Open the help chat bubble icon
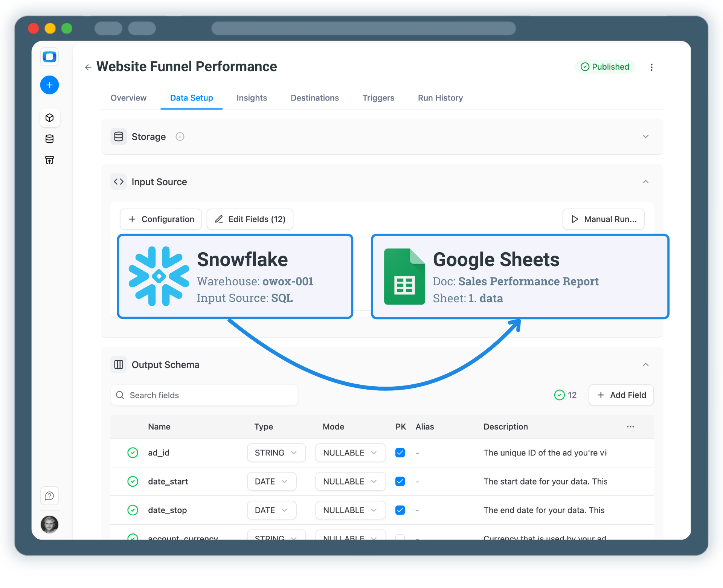The image size is (723, 588). (49, 496)
